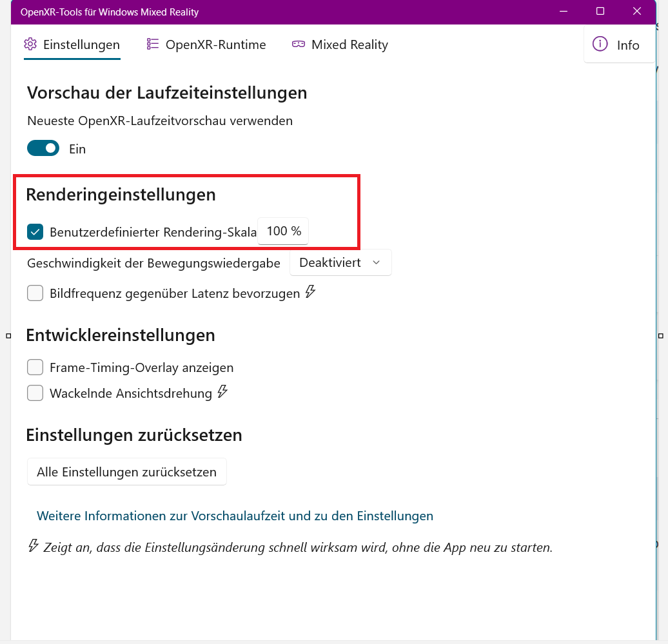Click Alle Einstellungen zurücksetzen button

[x=126, y=471]
